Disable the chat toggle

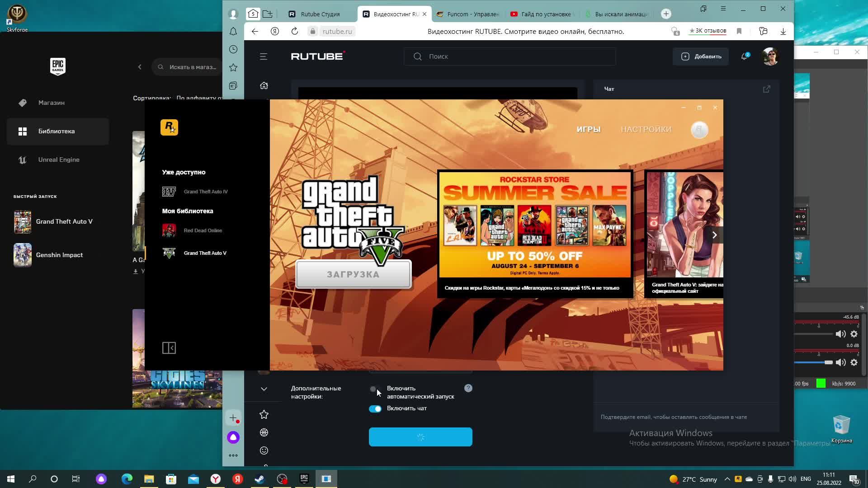coord(375,408)
